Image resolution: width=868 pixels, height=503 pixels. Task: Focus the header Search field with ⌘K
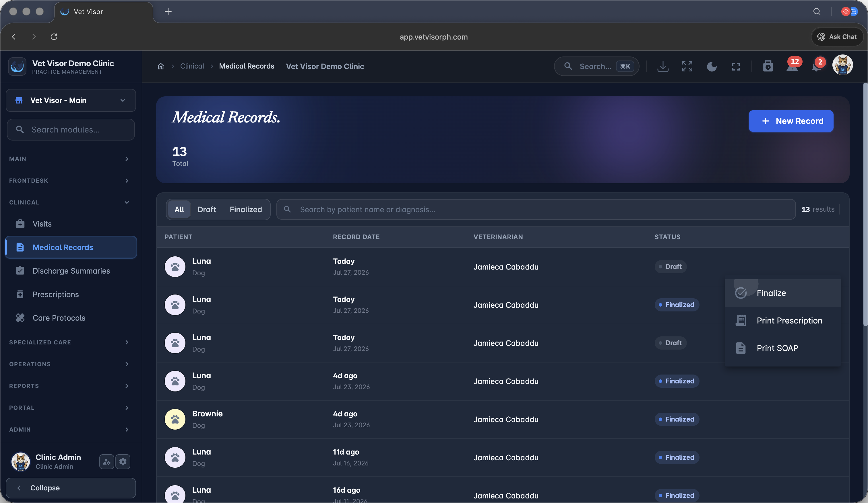point(596,66)
